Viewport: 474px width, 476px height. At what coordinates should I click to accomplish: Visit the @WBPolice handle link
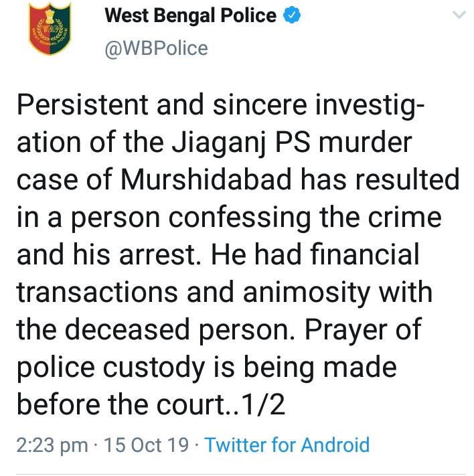click(156, 48)
